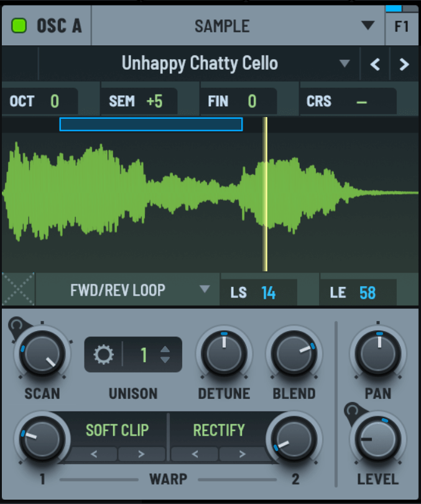Open the SAMPLE oscillator type dropdown

coord(368,26)
